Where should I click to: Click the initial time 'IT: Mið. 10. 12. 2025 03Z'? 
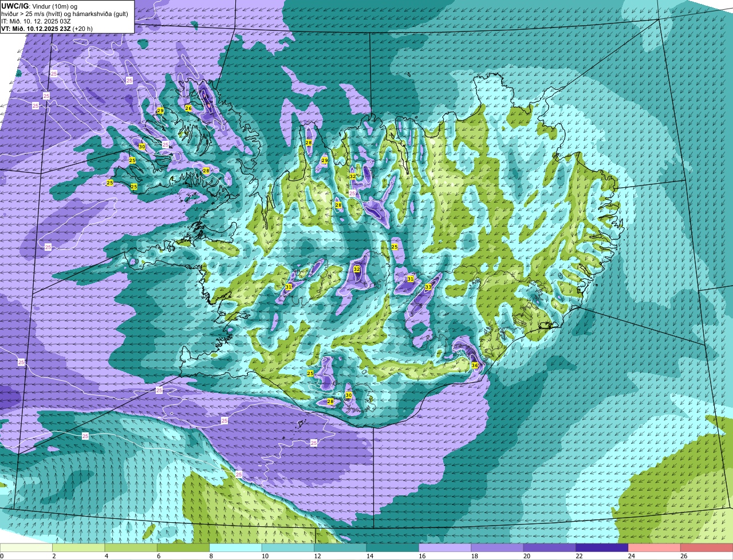(36, 21)
